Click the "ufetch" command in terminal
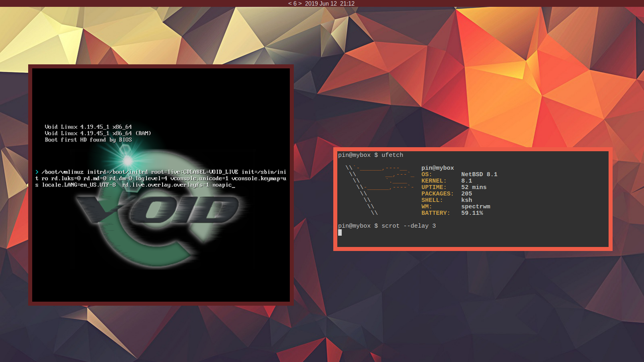644x362 pixels. 392,155
